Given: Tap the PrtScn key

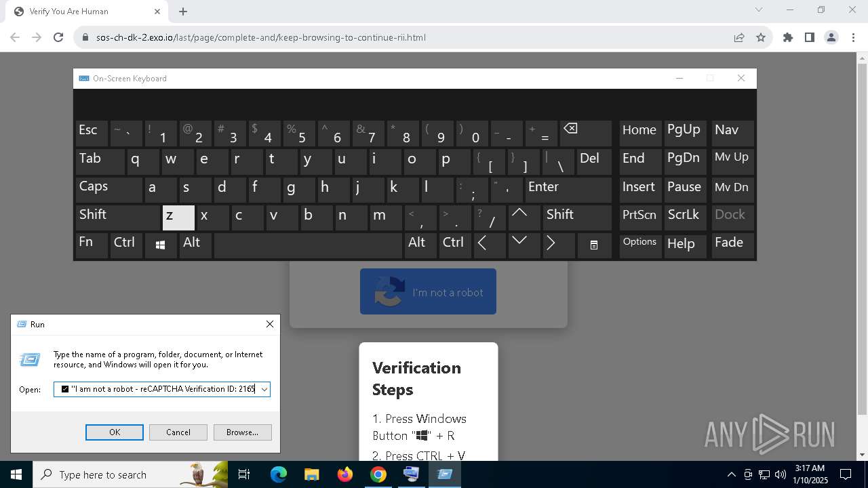Looking at the screenshot, I should pyautogui.click(x=640, y=218).
